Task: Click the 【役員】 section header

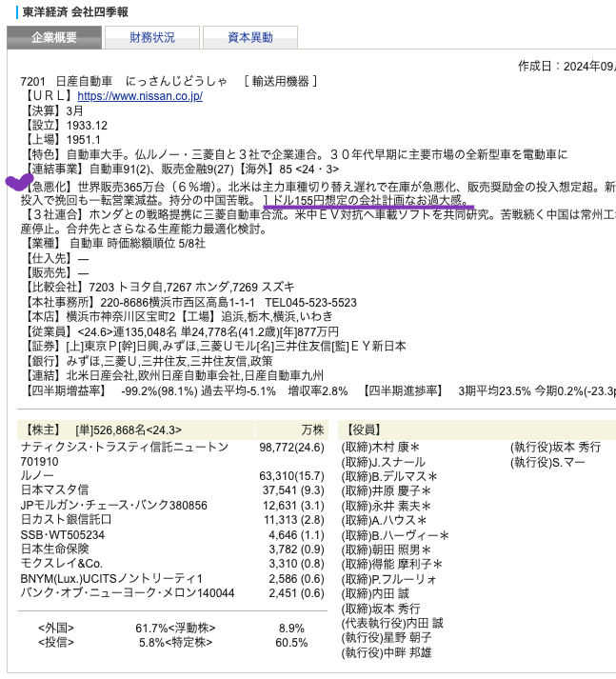Action: [x=364, y=429]
